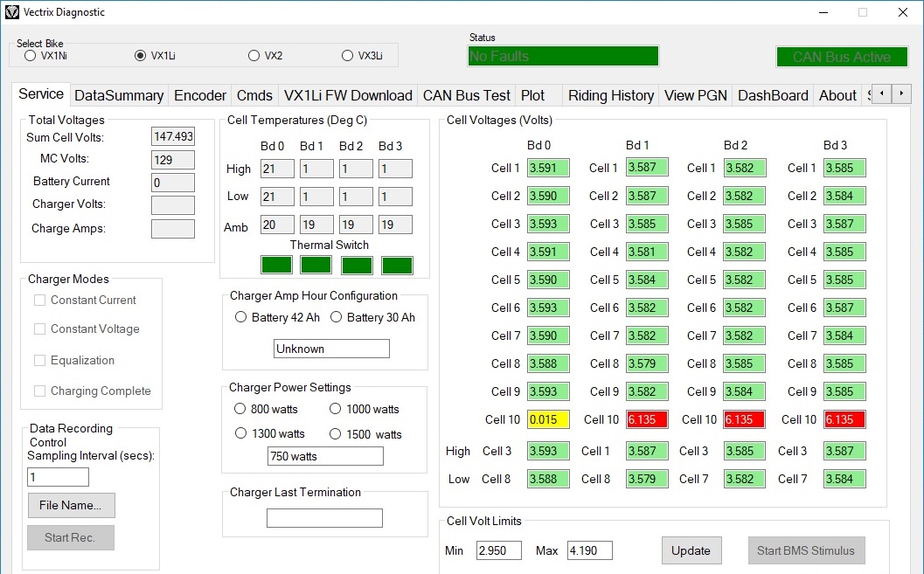
Task: Toggle the Charging Complete checkbox
Action: point(39,391)
